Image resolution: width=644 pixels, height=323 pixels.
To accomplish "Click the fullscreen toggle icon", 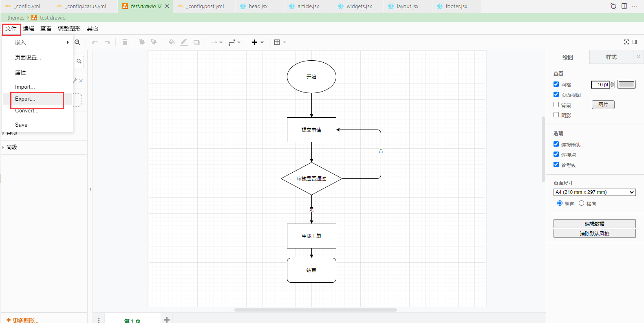I will [x=626, y=42].
